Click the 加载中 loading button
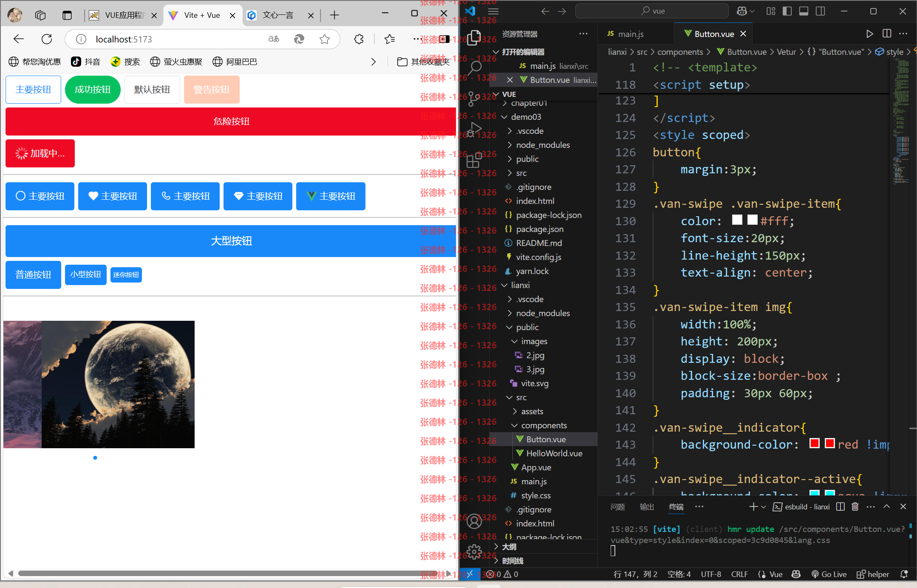The image size is (917, 588). pyautogui.click(x=40, y=153)
